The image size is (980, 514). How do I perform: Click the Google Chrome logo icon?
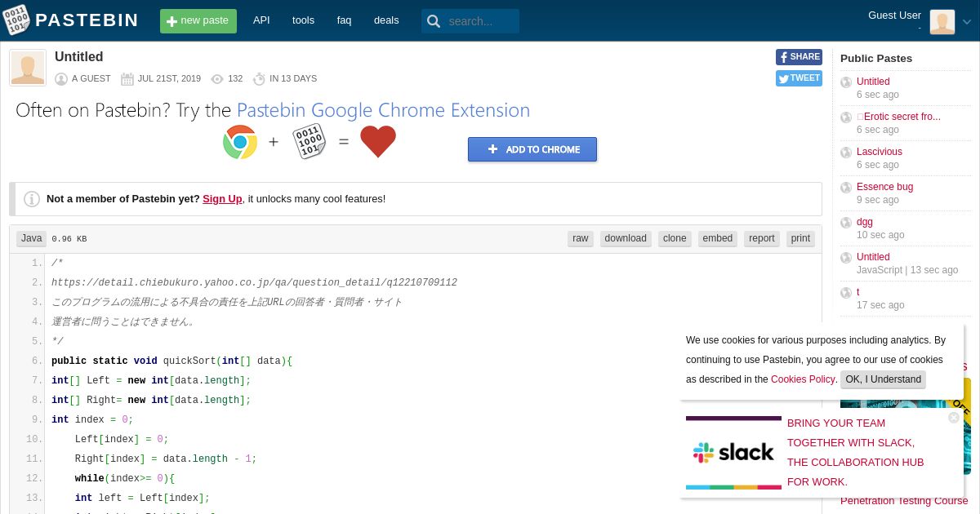240,142
